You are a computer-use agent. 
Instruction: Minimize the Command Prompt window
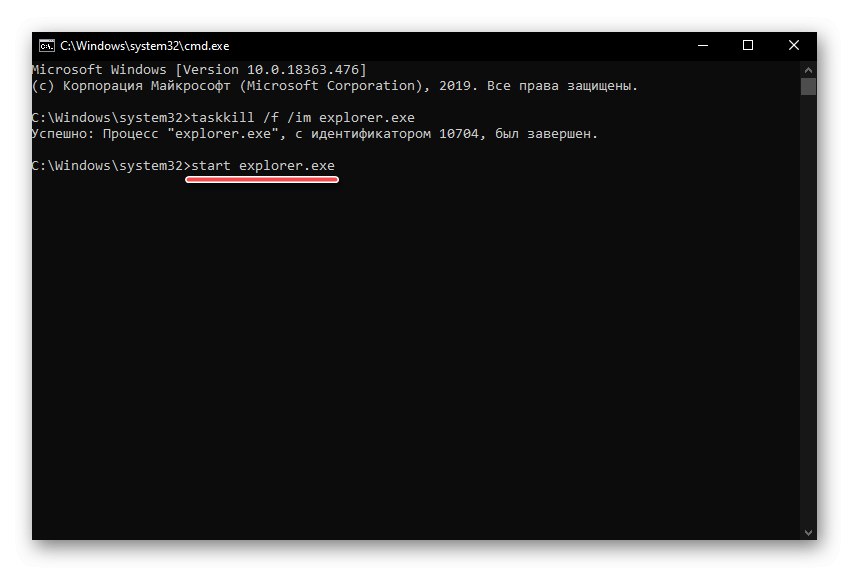click(x=702, y=45)
